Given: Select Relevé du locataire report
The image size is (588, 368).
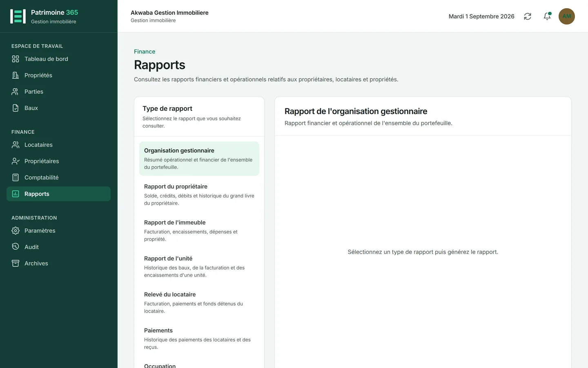Looking at the screenshot, I should (199, 303).
